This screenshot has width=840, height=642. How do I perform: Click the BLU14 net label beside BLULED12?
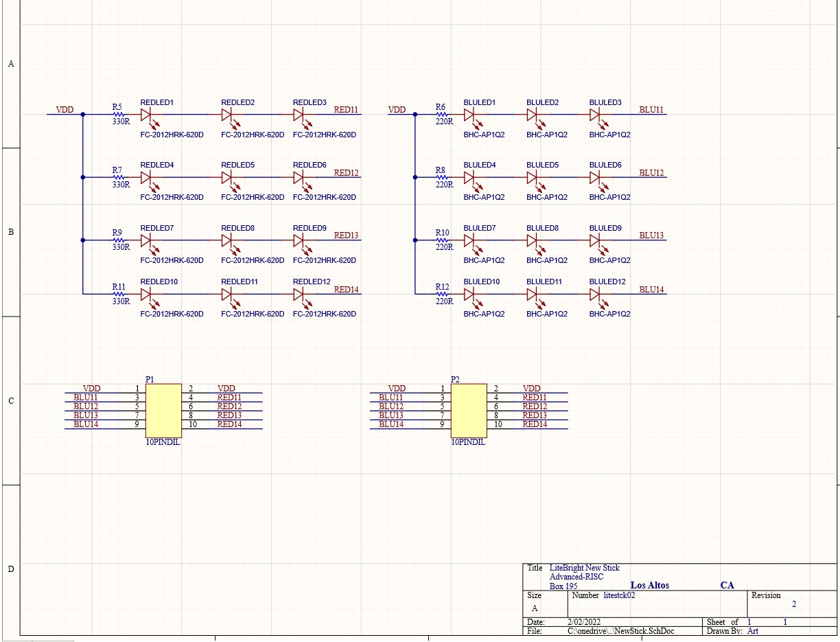[x=651, y=290]
